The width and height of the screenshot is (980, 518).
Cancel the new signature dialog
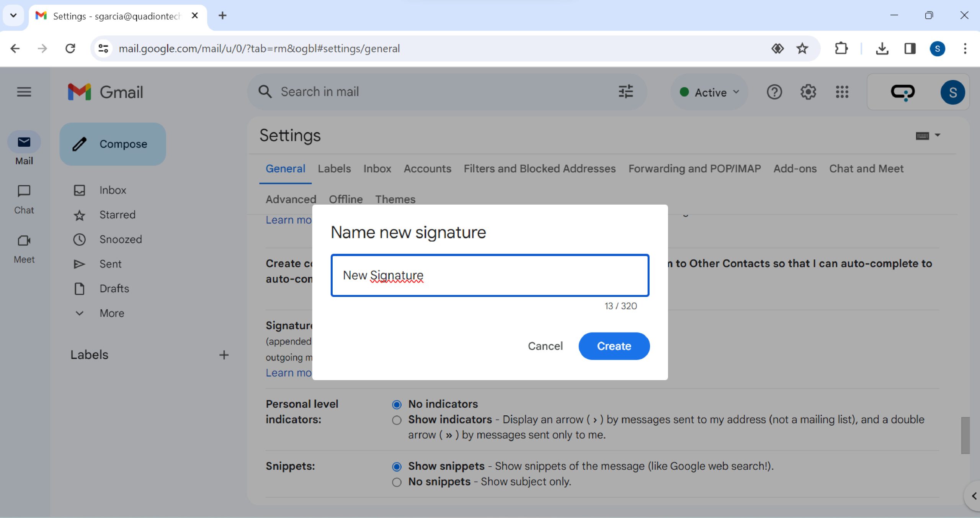pyautogui.click(x=545, y=346)
